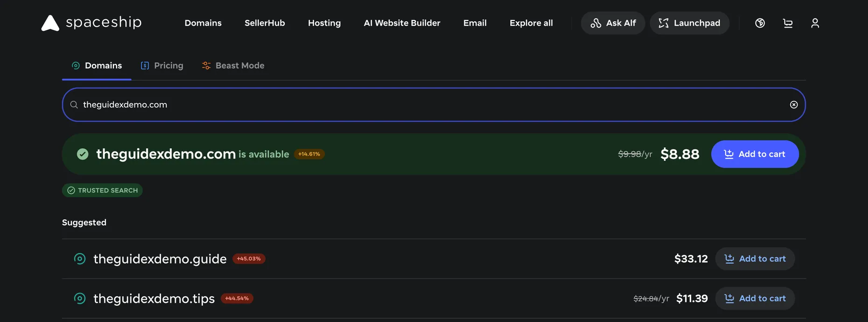Click the +45.03% badge
Screen dimensions: 868x322
(249, 258)
